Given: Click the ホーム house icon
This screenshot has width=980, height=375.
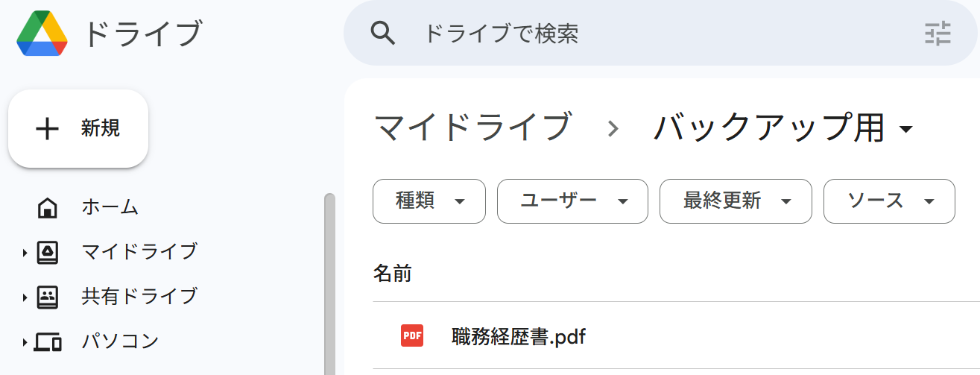Looking at the screenshot, I should 47,207.
